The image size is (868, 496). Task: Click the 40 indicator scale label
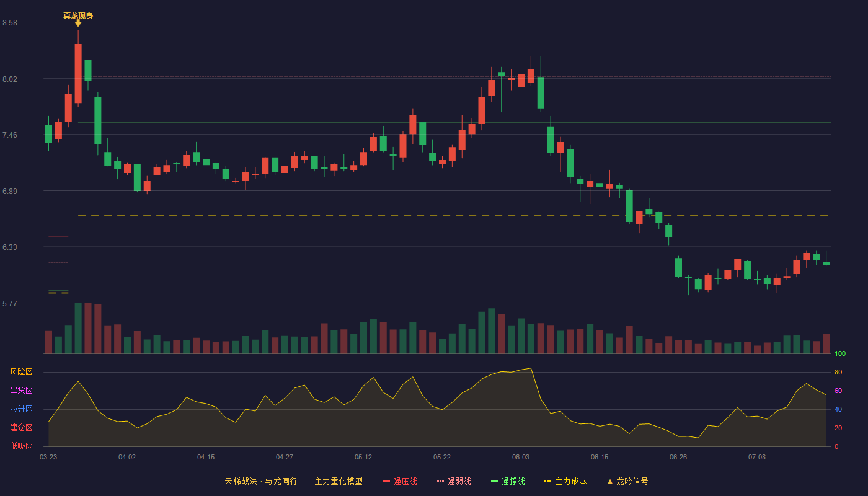click(838, 409)
